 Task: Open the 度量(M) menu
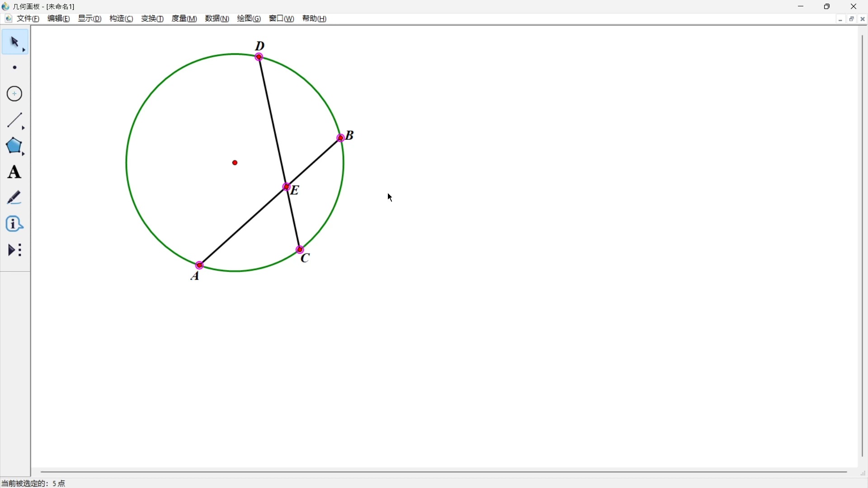(x=184, y=19)
